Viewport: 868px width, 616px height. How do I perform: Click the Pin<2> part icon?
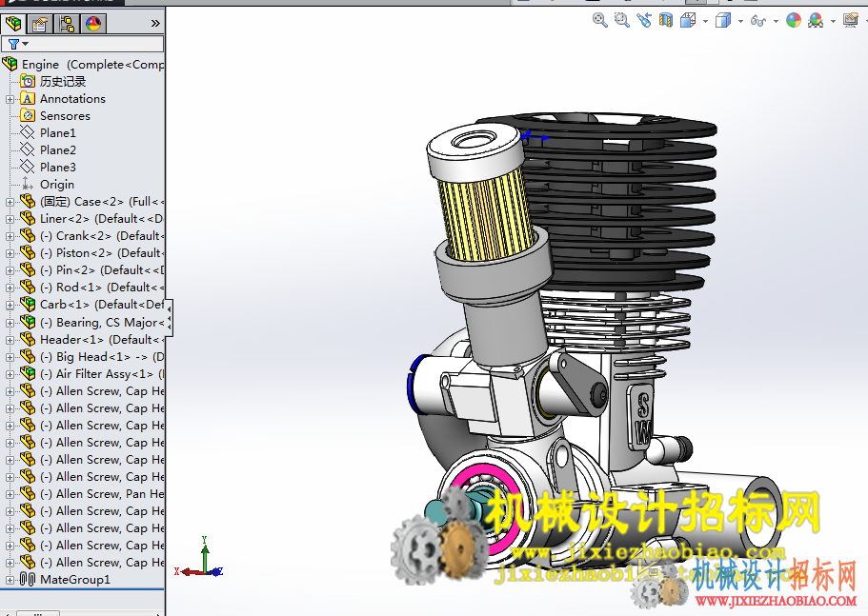(28, 269)
